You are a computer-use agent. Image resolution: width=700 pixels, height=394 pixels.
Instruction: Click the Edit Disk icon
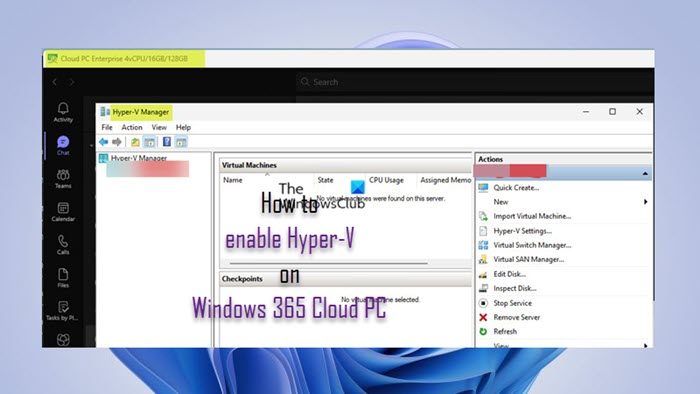coord(483,274)
